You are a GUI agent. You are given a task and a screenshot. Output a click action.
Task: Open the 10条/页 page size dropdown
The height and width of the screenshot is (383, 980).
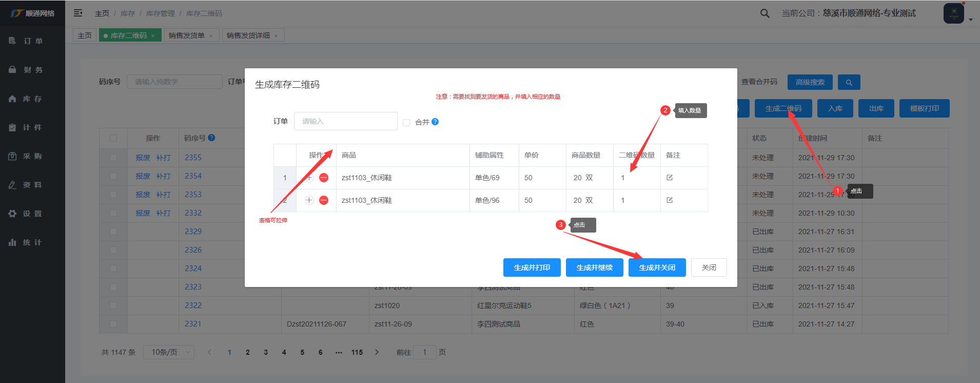click(x=168, y=352)
